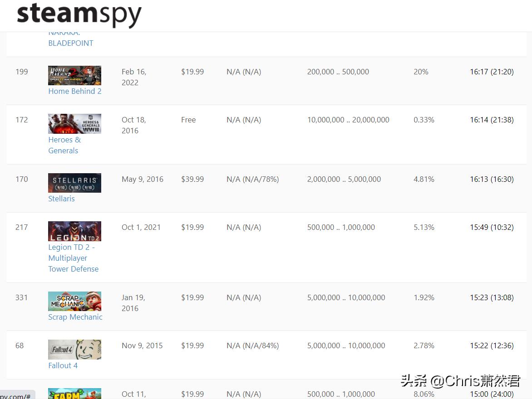Select the $19.99 price of Home Behind 2
The height and width of the screenshot is (399, 532).
[192, 72]
